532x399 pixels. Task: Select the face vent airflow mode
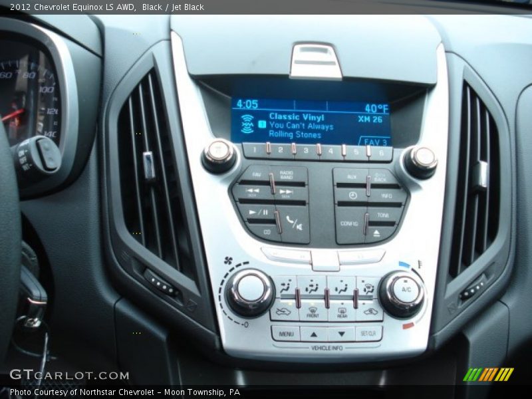286,287
